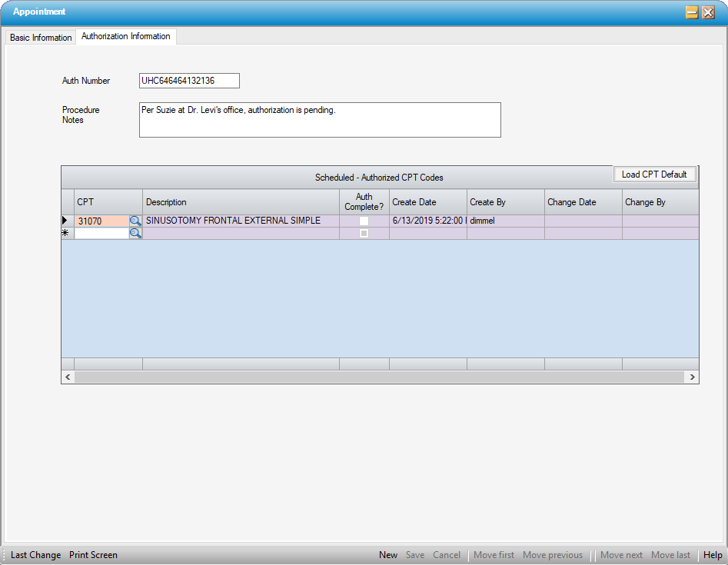Image resolution: width=728 pixels, height=565 pixels.
Task: Check Auth Complete for SINUSOTOMY row
Action: (x=364, y=221)
